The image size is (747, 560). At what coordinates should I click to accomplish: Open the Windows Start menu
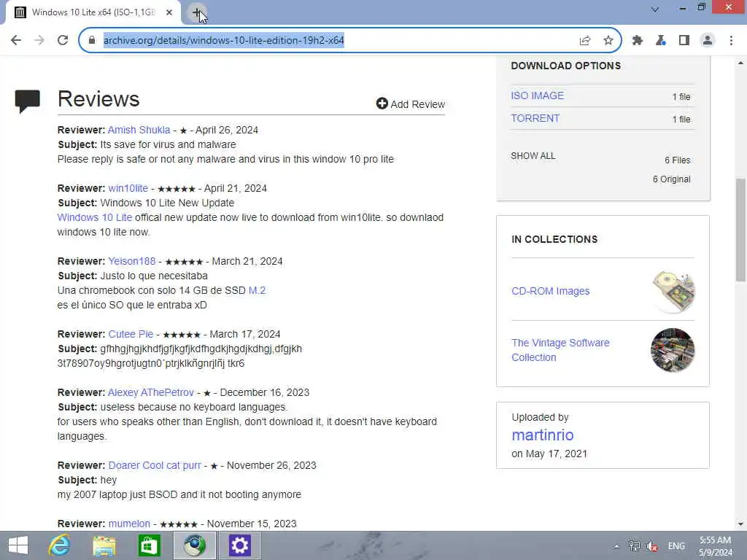click(x=18, y=545)
